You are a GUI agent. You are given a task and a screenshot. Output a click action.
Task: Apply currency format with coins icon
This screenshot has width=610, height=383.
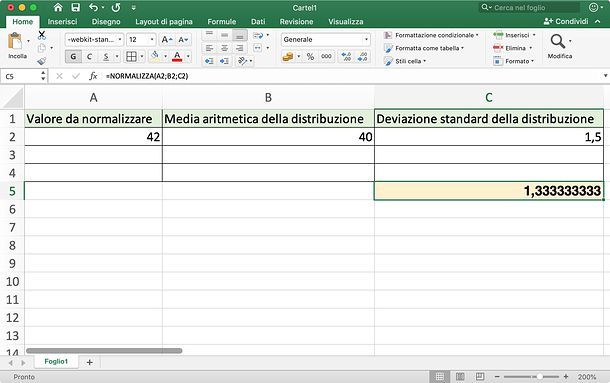click(x=288, y=57)
